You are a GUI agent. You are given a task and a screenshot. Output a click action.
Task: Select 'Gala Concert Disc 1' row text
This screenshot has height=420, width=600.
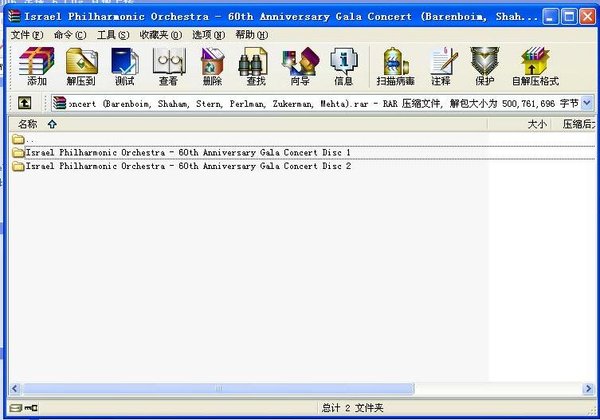pos(188,153)
